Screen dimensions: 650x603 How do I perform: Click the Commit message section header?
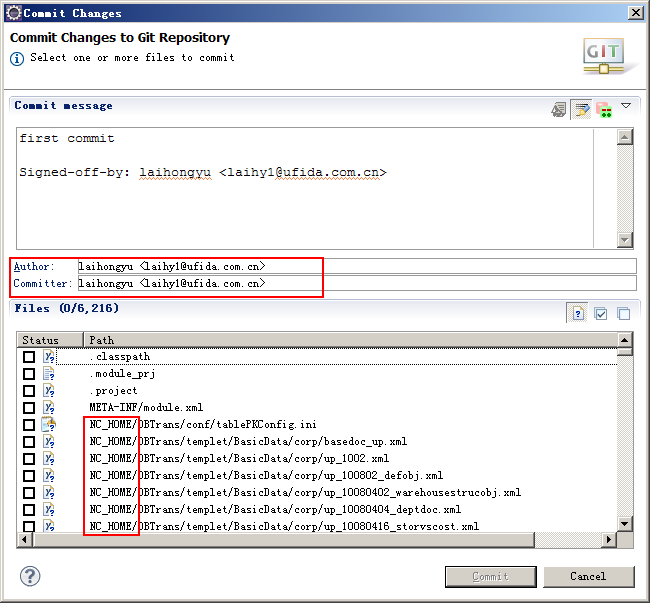[63, 106]
